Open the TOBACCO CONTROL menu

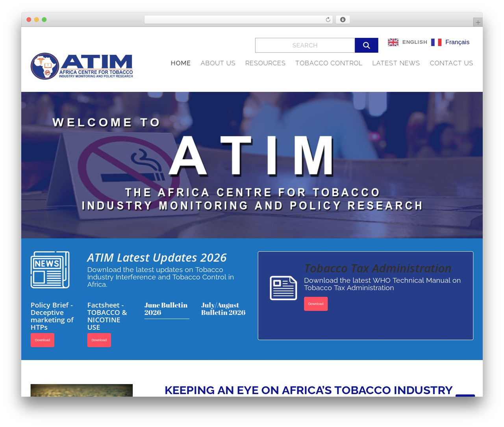click(x=329, y=63)
